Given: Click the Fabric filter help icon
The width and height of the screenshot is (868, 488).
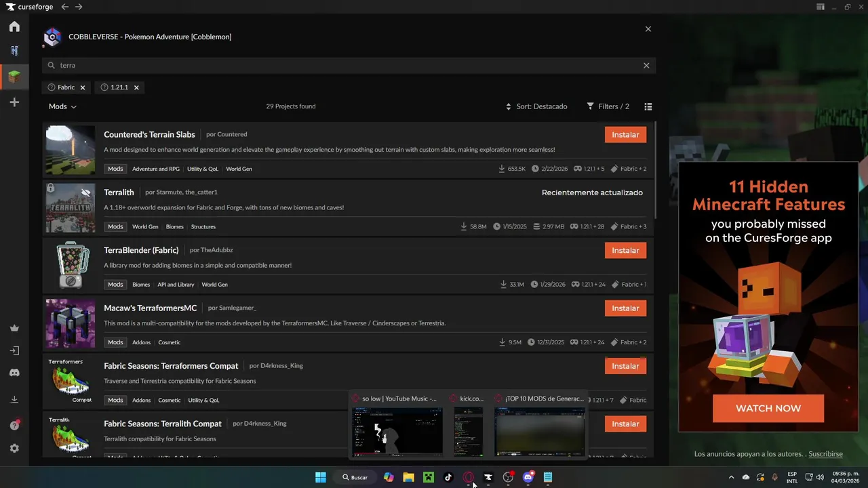Looking at the screenshot, I should point(52,87).
